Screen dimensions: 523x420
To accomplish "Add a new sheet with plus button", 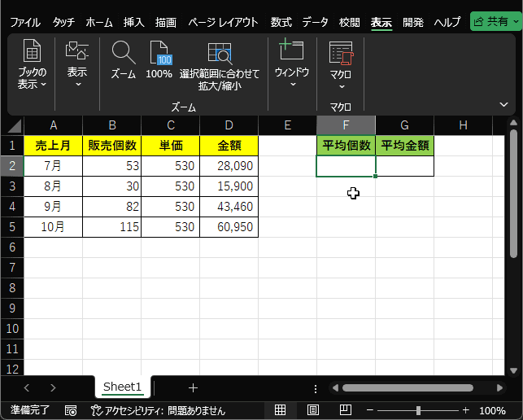I will tap(193, 387).
